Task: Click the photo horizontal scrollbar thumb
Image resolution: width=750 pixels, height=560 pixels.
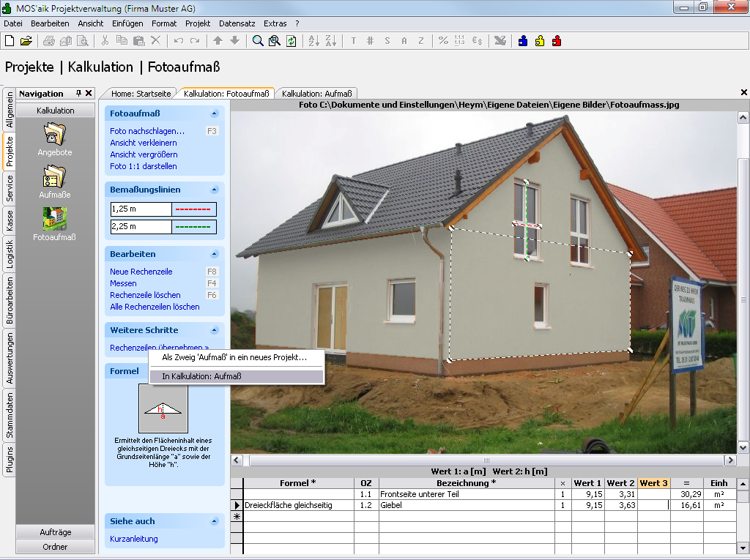Action: [486, 460]
